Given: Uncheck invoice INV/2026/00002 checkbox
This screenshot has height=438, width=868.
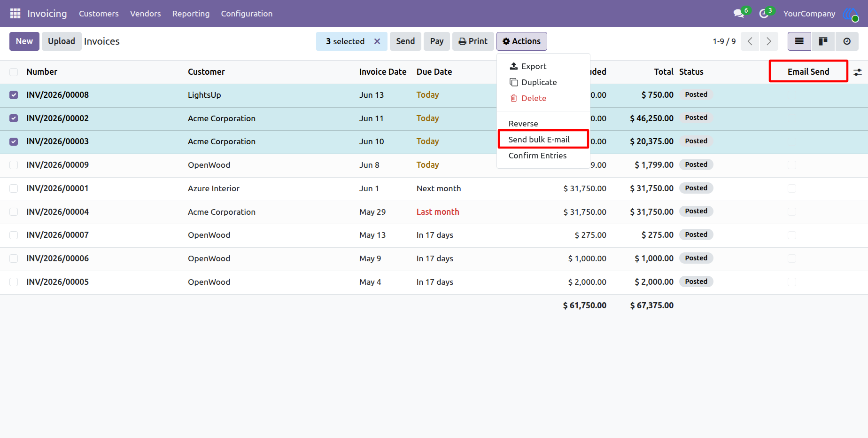Looking at the screenshot, I should click(x=14, y=118).
